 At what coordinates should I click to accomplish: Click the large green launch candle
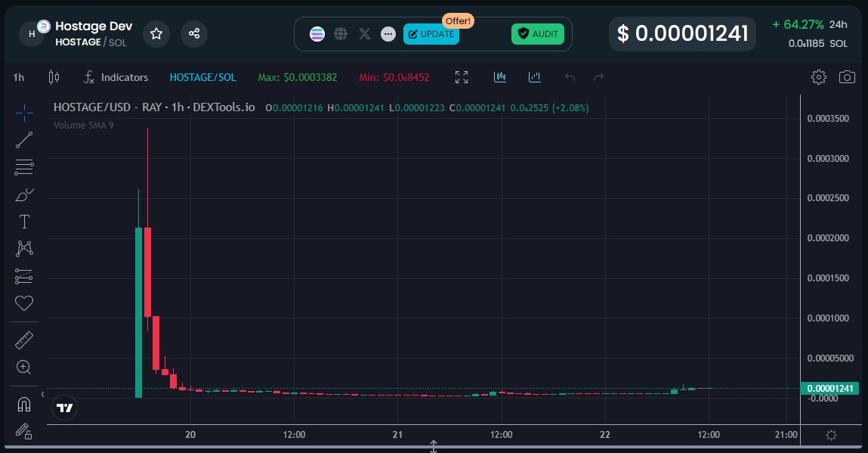138,312
